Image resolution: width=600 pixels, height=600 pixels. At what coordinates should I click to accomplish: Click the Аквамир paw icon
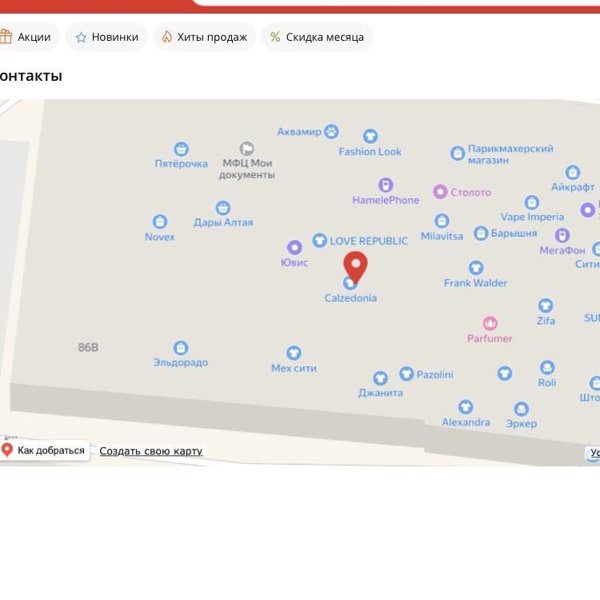tap(331, 131)
